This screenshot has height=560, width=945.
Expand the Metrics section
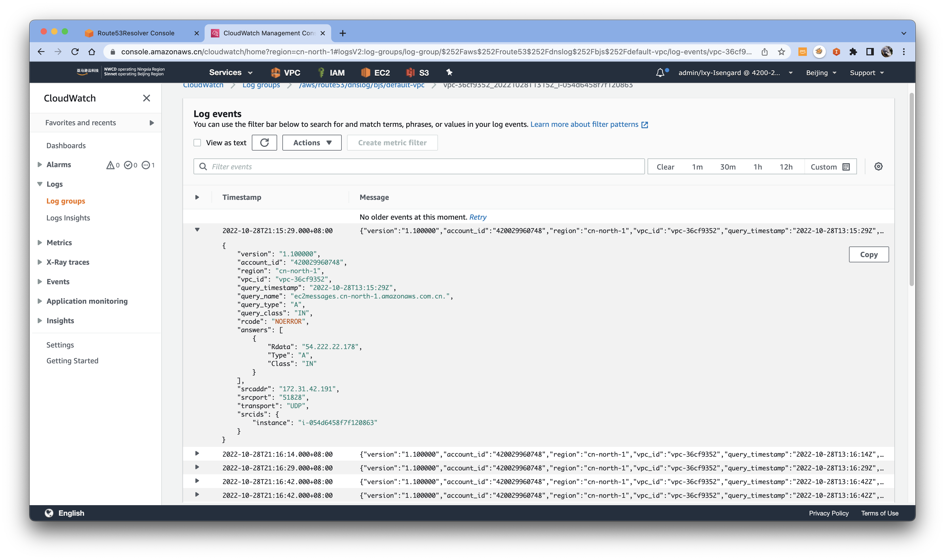tap(40, 243)
